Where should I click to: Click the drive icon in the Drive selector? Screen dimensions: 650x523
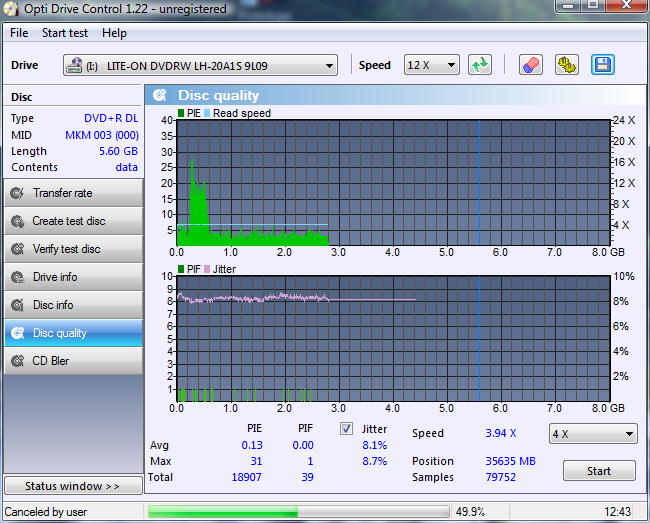tap(75, 65)
